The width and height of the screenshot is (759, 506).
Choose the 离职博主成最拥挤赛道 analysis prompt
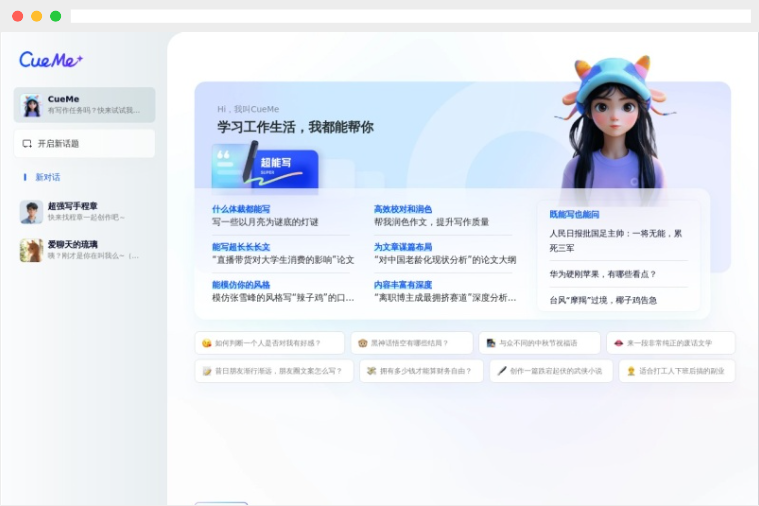445,298
